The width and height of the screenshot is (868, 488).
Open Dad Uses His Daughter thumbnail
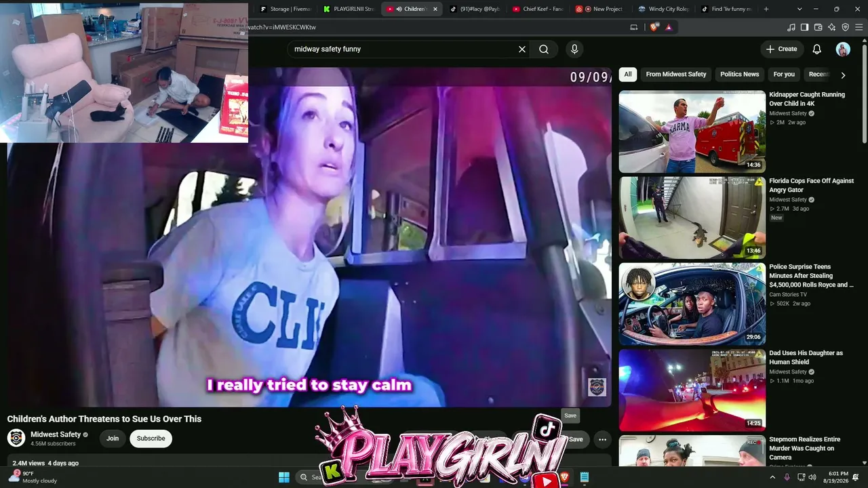point(692,390)
